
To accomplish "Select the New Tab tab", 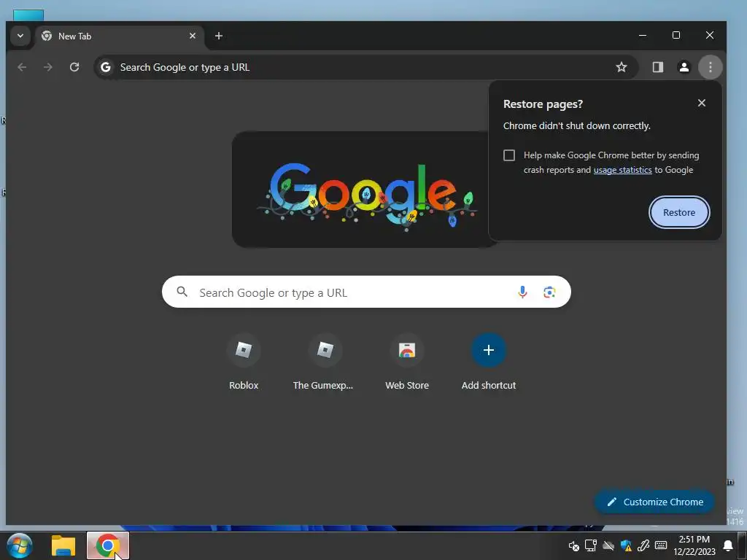I will tap(119, 36).
